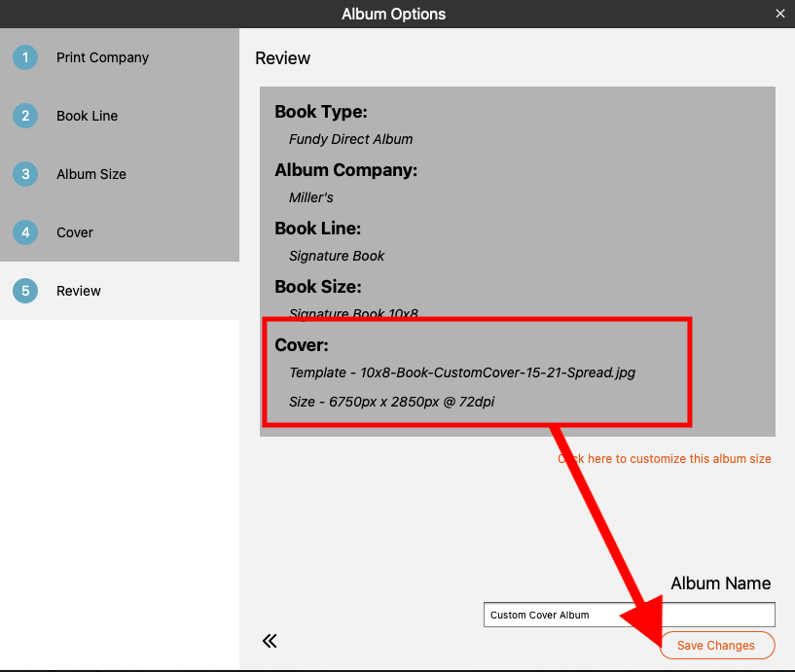Image resolution: width=795 pixels, height=672 pixels.
Task: Focus the Album Name text field
Action: coord(630,615)
